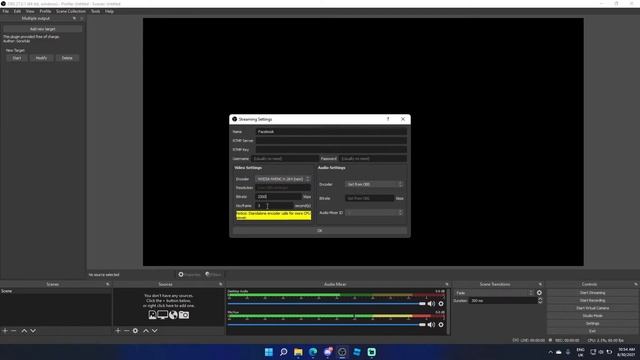Add a new scene with plus icon
The image size is (640, 360).
(5, 331)
